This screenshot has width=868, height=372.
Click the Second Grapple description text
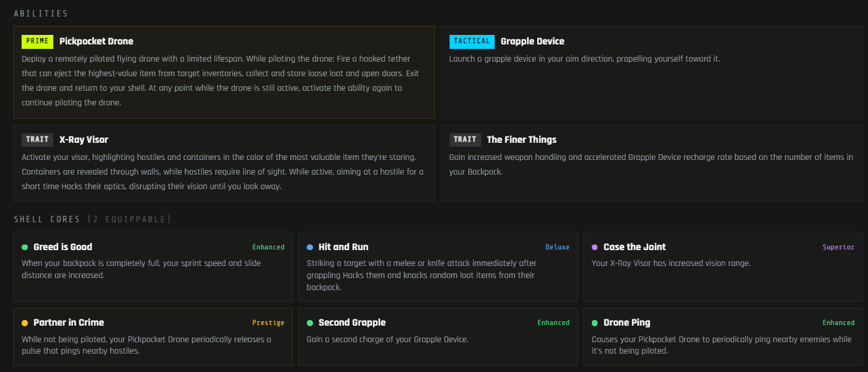[x=387, y=339]
